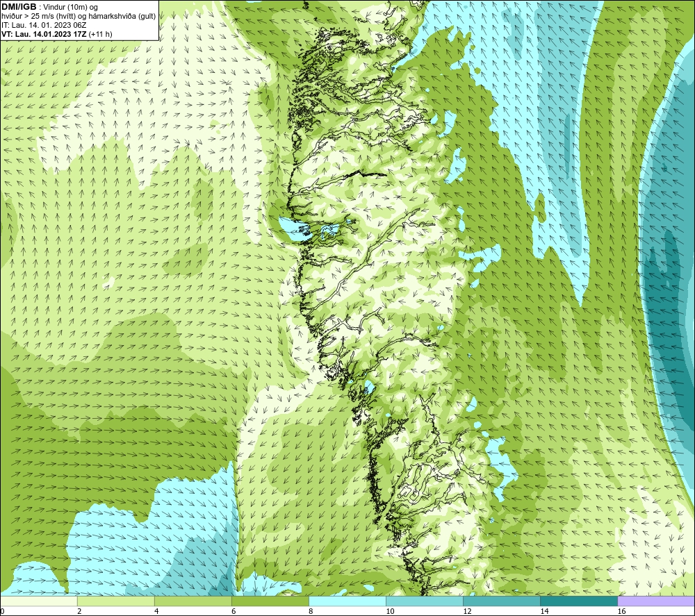Click the scale label '8' under the colorbar

[x=311, y=612]
